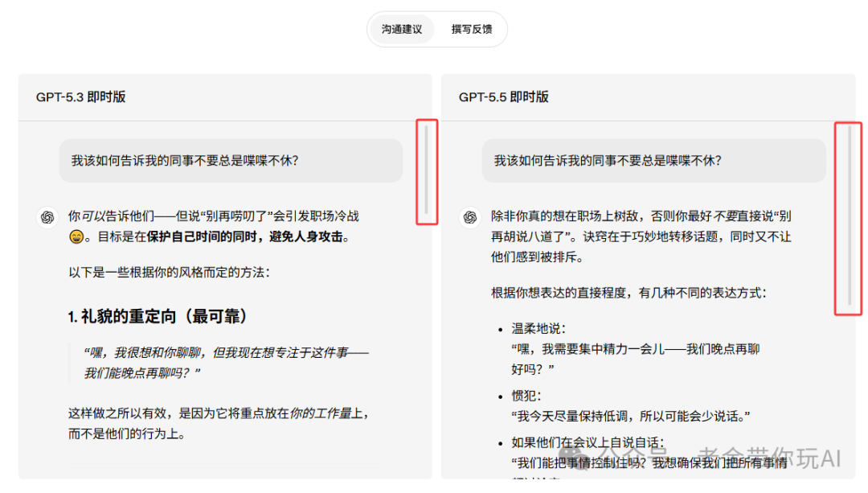The width and height of the screenshot is (868, 493).
Task: Click the ChatGPT logo icon in GPT-5.3 panel
Action: (47, 217)
